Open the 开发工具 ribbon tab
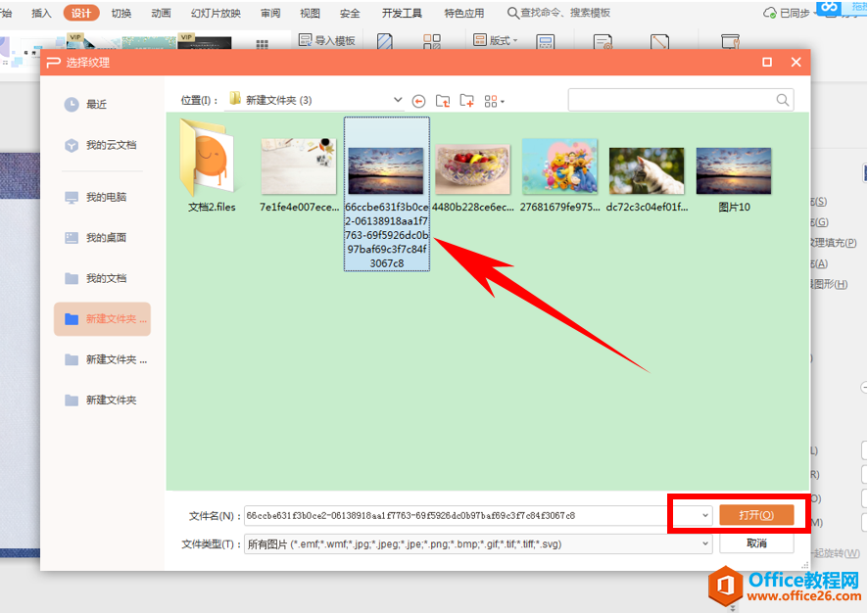Screen dimensions: 868x613 (402, 13)
